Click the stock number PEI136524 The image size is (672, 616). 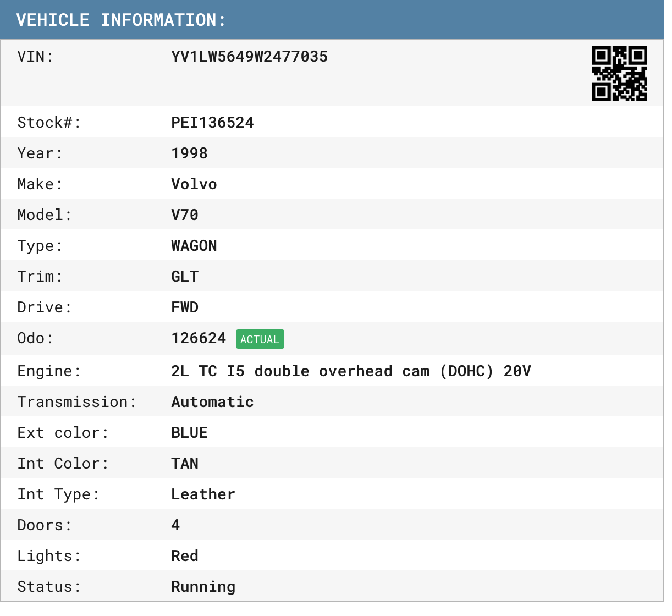pos(212,123)
